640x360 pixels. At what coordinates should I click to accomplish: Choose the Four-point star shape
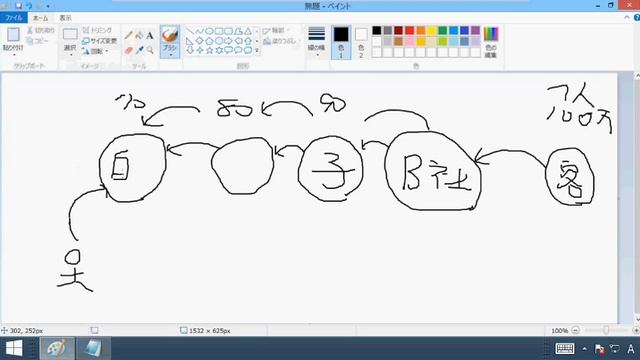tap(199, 50)
